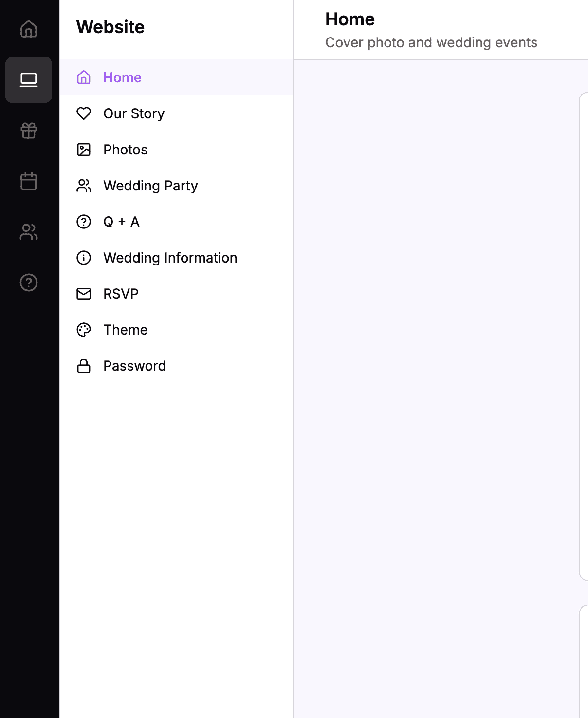Screen dimensions: 588x718
Task: Open the Theme customization page
Action: 125,330
